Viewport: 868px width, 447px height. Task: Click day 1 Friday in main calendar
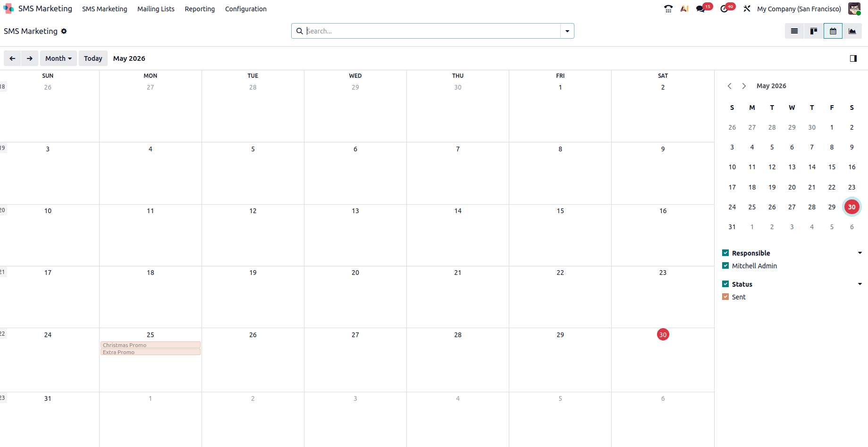click(560, 87)
